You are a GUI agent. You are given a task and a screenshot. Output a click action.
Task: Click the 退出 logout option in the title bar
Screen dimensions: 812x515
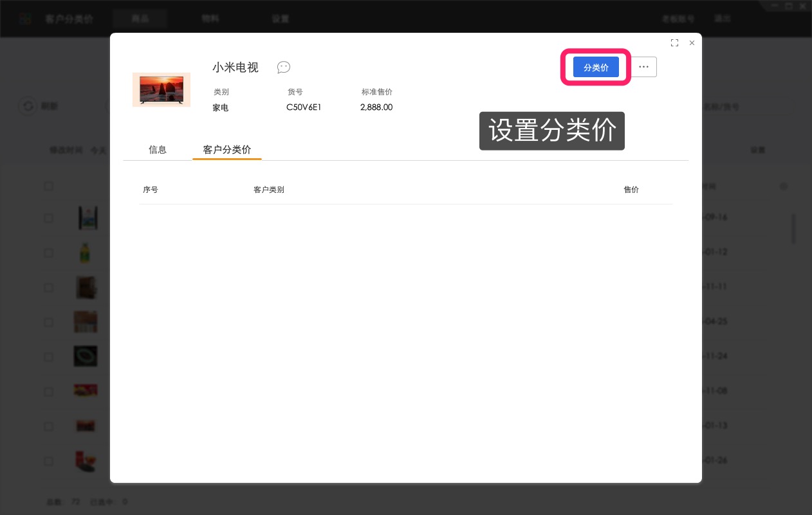(x=722, y=19)
